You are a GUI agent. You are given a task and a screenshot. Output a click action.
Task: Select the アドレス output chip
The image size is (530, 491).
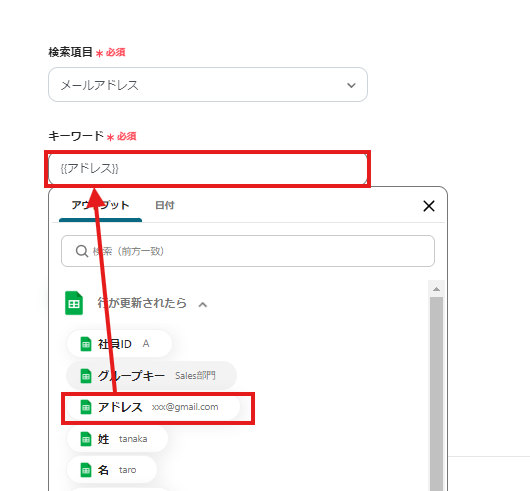pyautogui.click(x=153, y=407)
